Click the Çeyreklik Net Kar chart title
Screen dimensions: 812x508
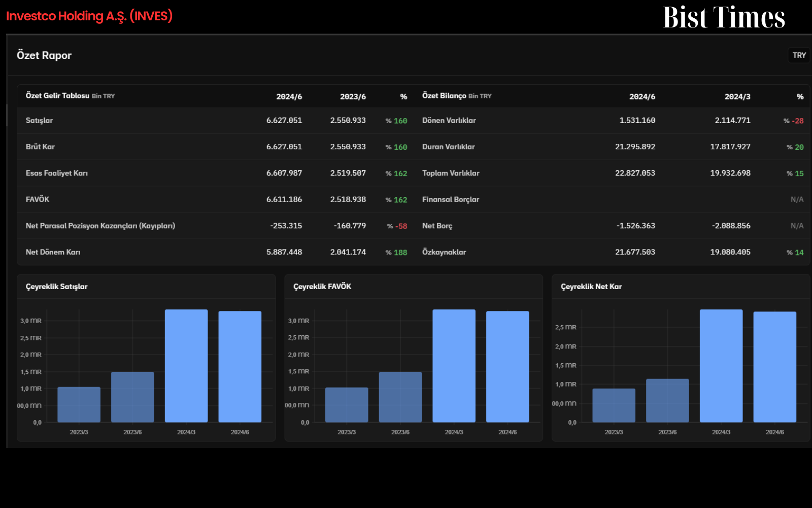point(591,287)
